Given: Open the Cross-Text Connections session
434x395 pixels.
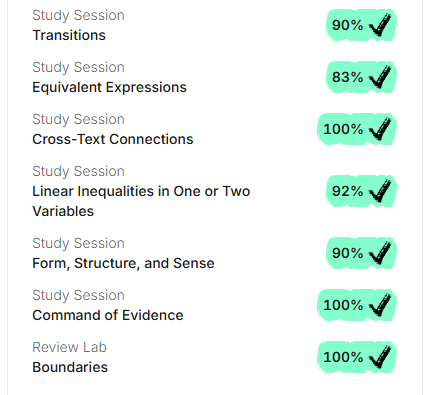Looking at the screenshot, I should click(113, 139).
